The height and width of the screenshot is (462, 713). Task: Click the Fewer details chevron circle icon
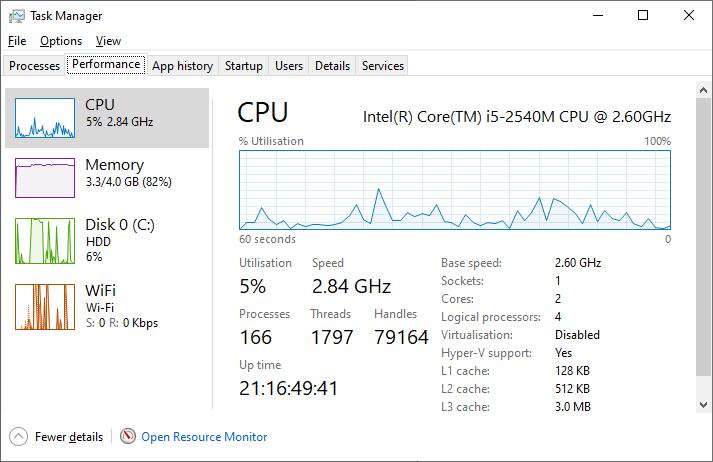tap(19, 437)
